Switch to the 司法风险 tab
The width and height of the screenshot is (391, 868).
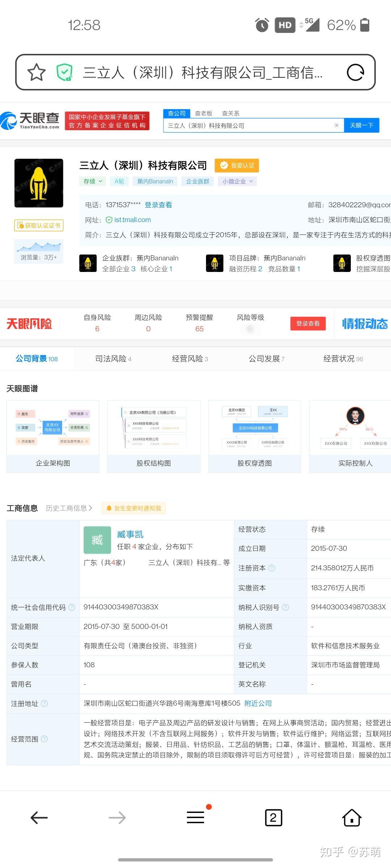pos(113,358)
